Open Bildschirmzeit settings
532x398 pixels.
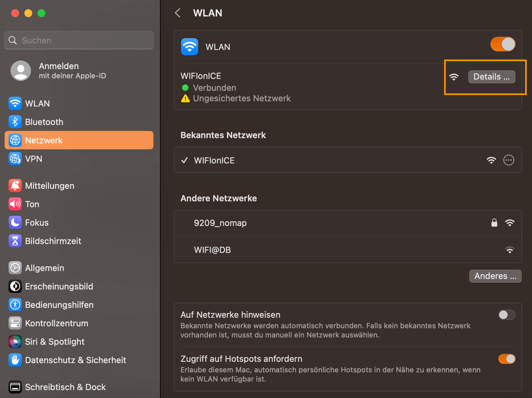pos(15,241)
